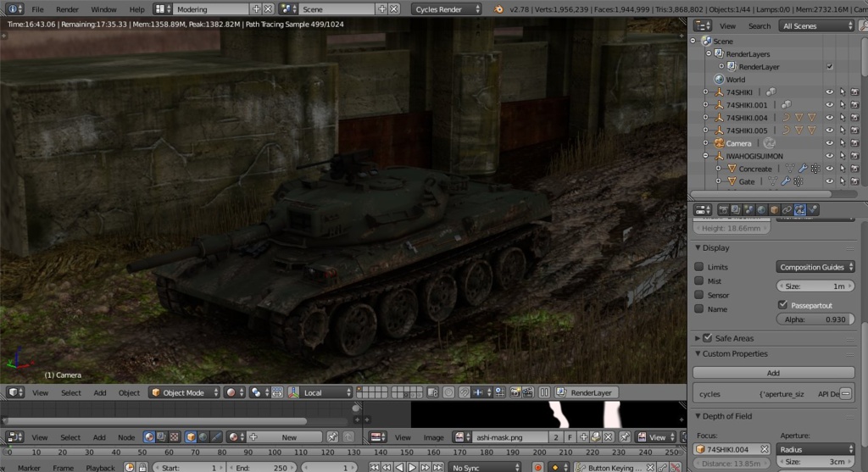868x472 pixels.
Task: Open the Window menu
Action: tap(103, 9)
